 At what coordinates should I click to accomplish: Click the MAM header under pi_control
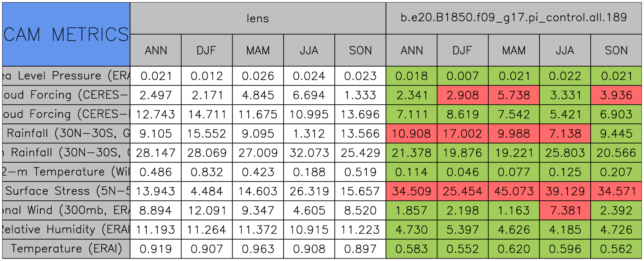[x=514, y=50]
